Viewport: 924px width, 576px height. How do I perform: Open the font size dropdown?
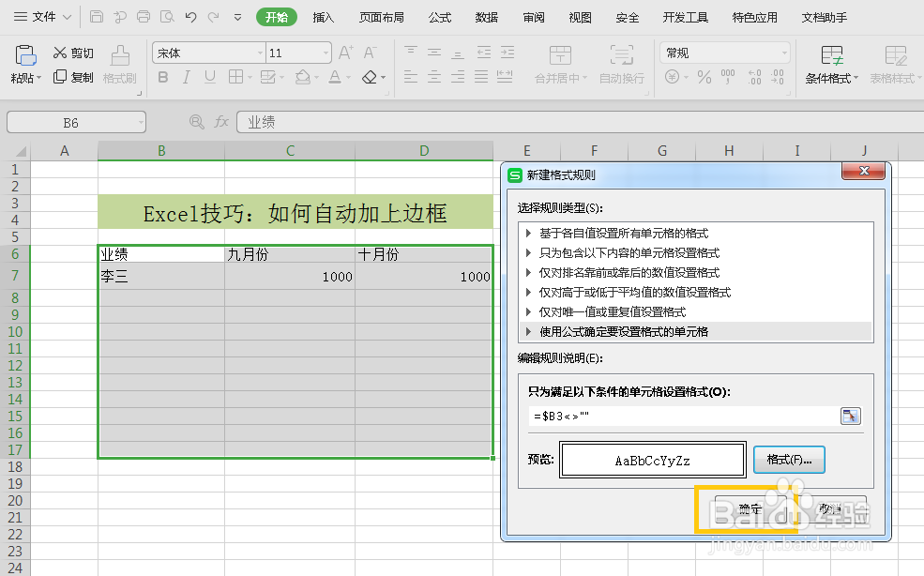click(x=326, y=53)
